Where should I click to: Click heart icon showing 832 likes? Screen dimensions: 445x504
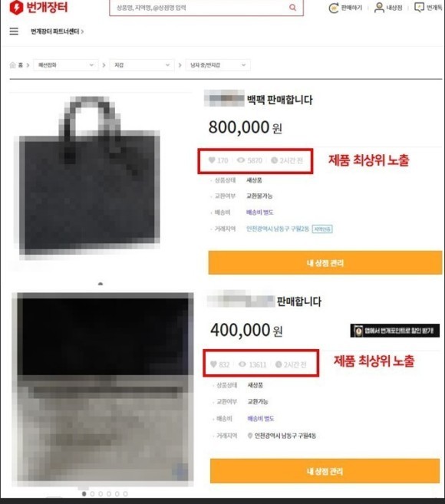tap(213, 364)
